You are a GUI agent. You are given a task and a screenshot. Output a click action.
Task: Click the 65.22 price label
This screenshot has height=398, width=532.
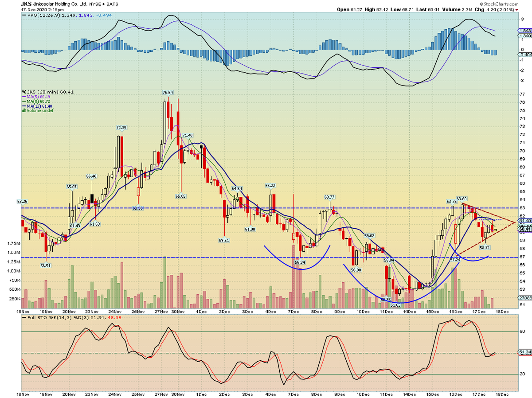[271, 185]
